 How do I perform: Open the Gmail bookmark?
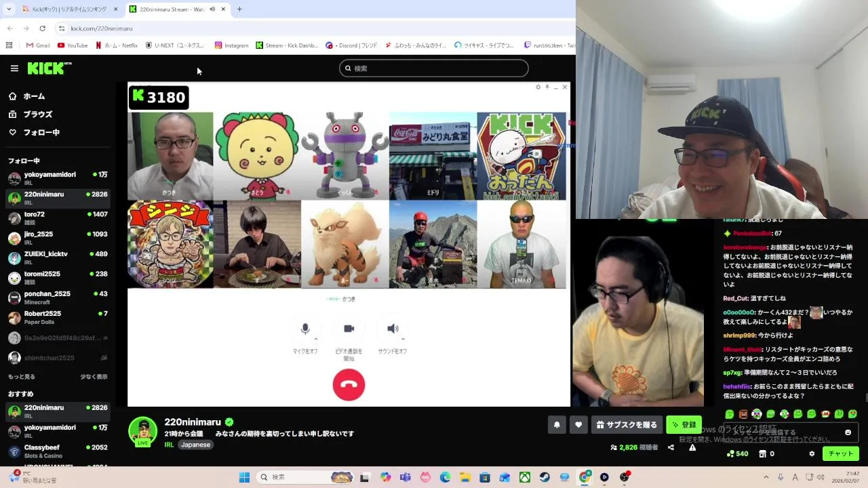(x=38, y=45)
